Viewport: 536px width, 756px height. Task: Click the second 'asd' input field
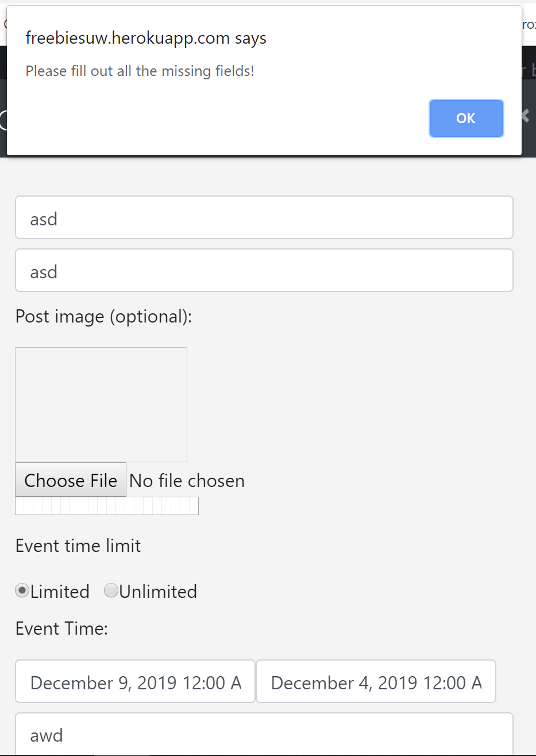pyautogui.click(x=264, y=270)
